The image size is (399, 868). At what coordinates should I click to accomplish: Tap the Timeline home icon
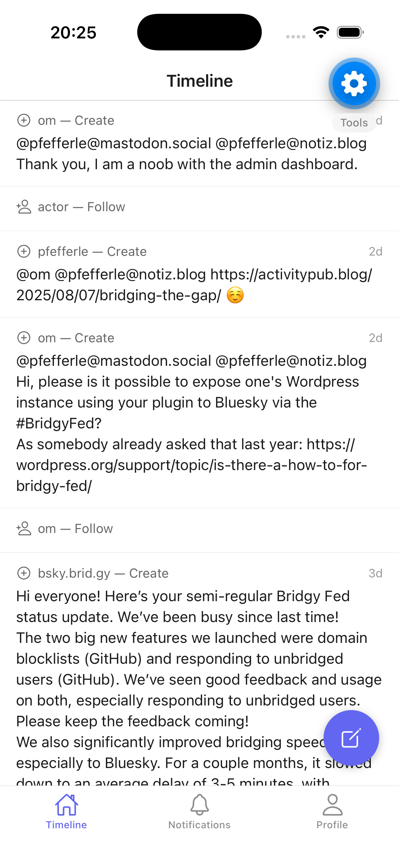point(66,805)
